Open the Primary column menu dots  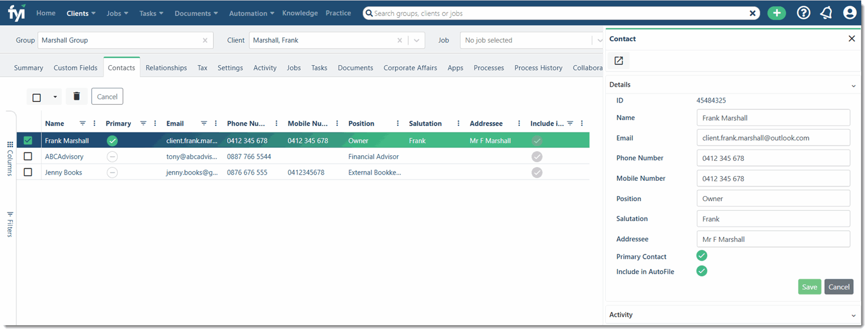point(155,124)
